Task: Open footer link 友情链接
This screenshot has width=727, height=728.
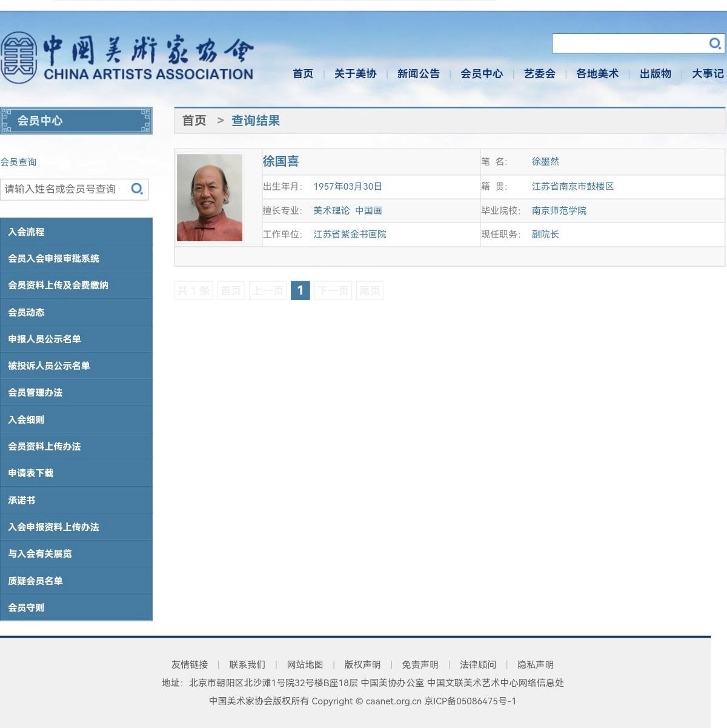Action: [x=190, y=664]
